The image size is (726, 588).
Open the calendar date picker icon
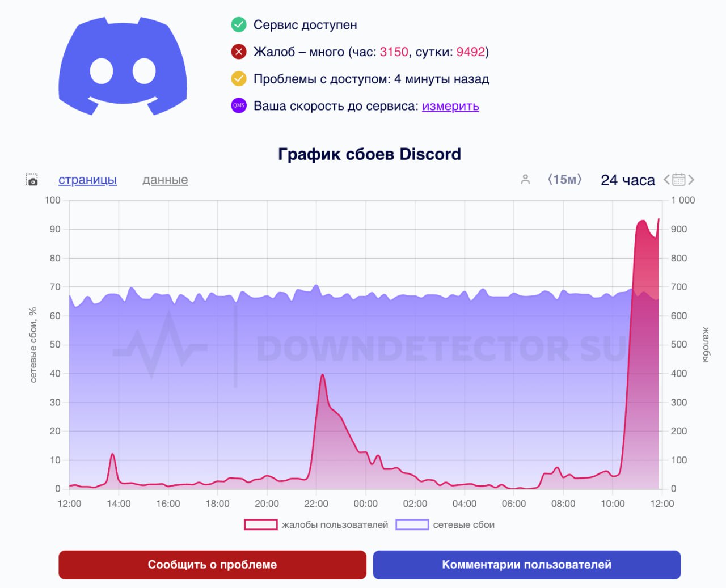click(678, 180)
